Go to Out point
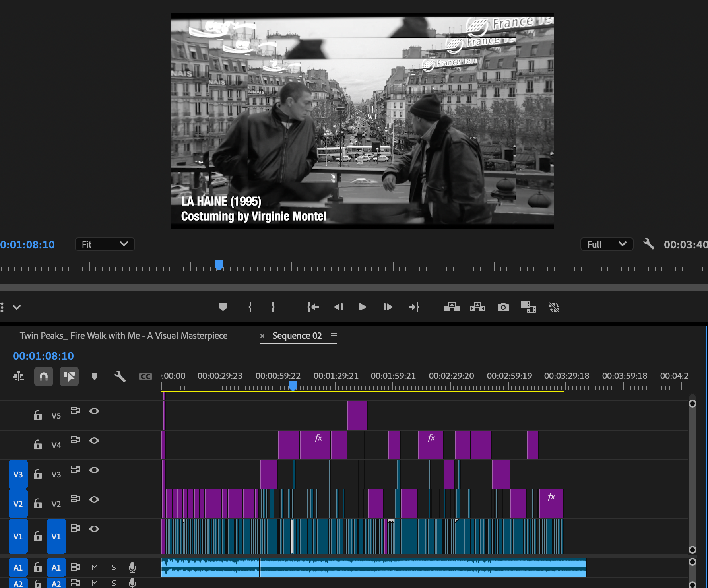 coord(414,307)
